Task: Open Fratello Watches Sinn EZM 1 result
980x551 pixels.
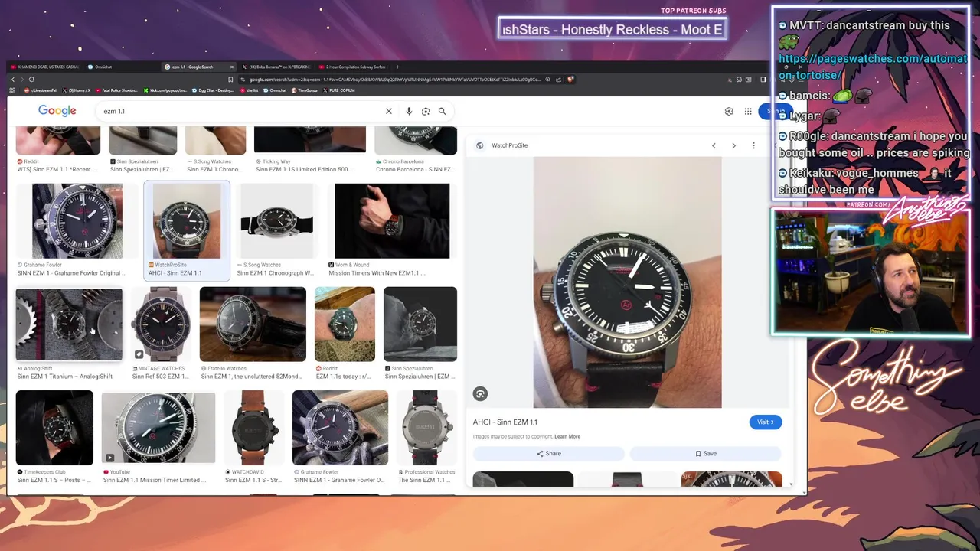Action: (253, 334)
